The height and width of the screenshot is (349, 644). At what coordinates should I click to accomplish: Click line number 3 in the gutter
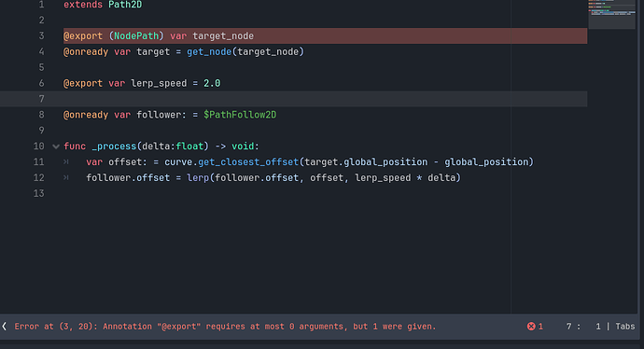(x=41, y=35)
